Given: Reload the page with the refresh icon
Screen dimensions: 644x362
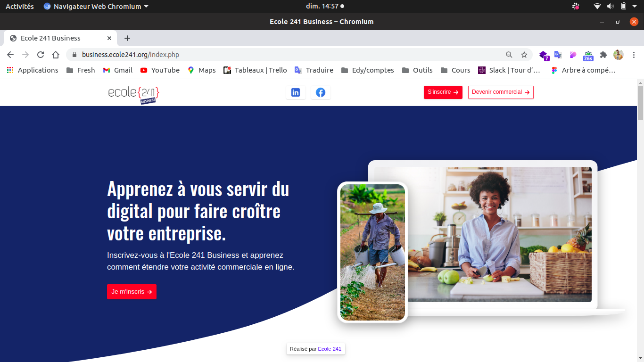Looking at the screenshot, I should (41, 55).
